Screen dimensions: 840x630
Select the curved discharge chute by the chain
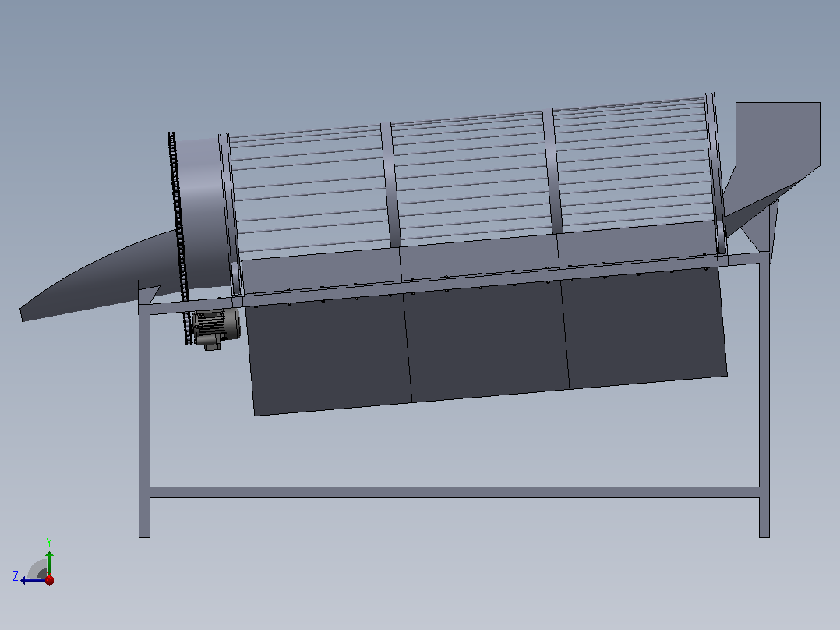pyautogui.click(x=99, y=276)
